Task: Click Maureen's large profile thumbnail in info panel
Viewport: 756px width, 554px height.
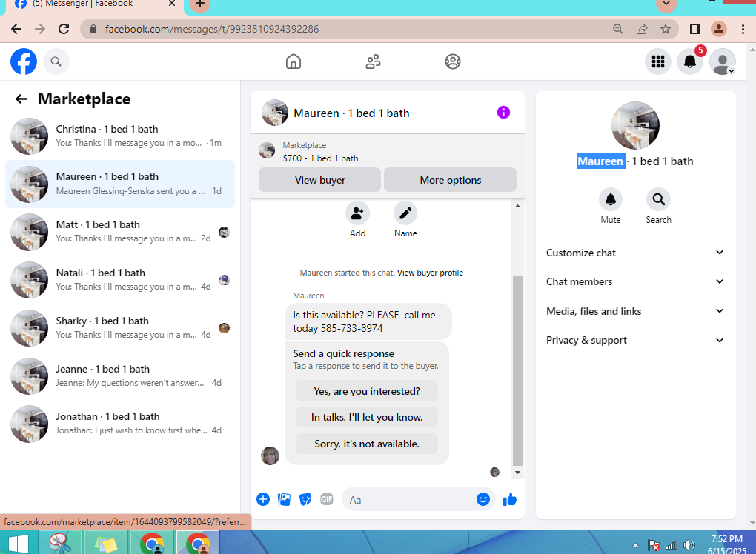Action: 635,125
